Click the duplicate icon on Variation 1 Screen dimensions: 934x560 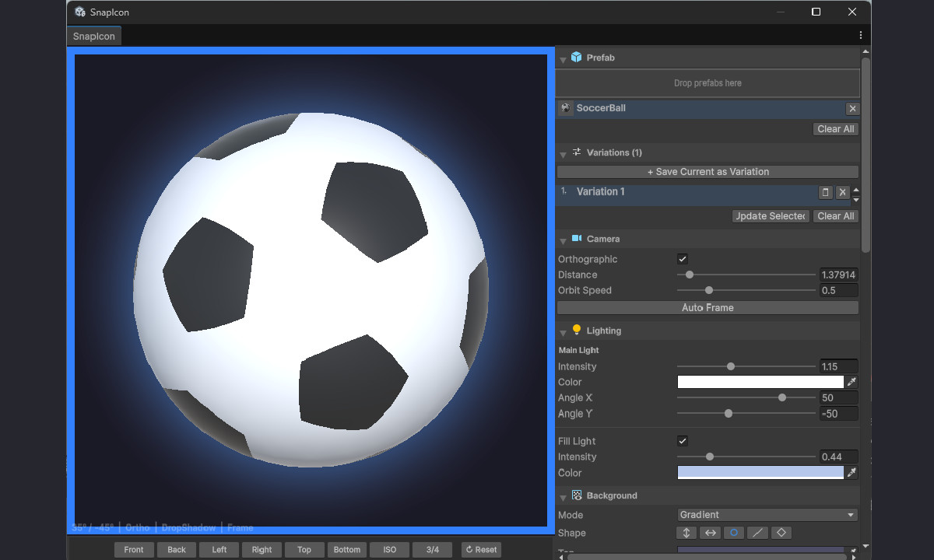pos(825,192)
